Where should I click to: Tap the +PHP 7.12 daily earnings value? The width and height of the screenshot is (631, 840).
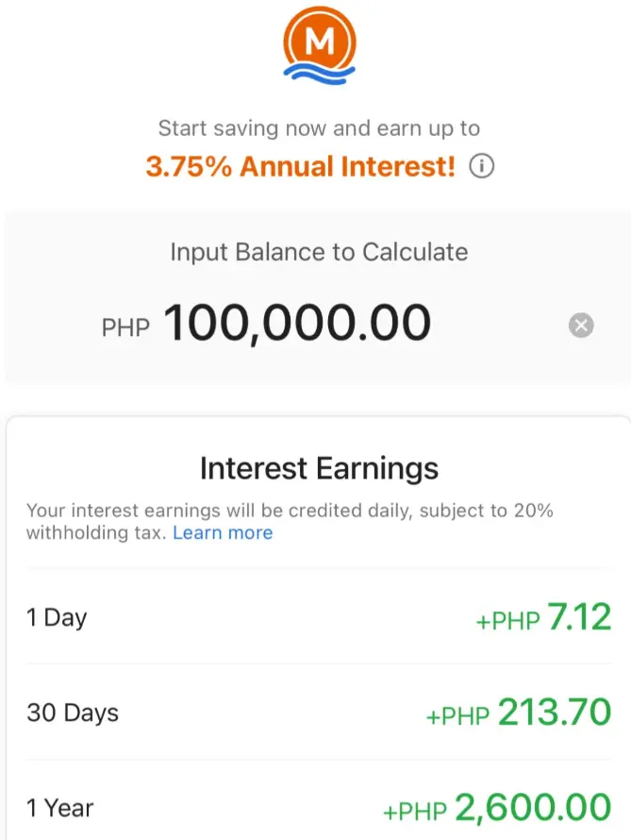click(x=544, y=617)
